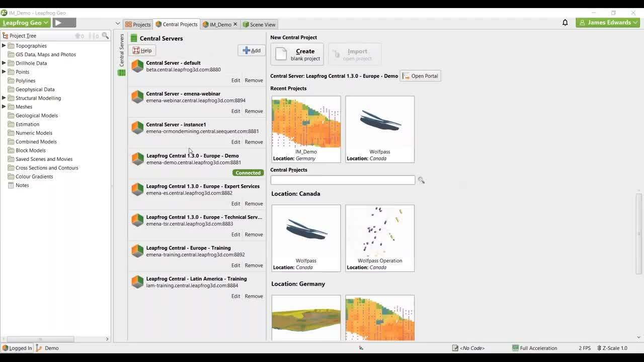Select the Block Models folder
The image size is (644, 362).
tap(27, 150)
